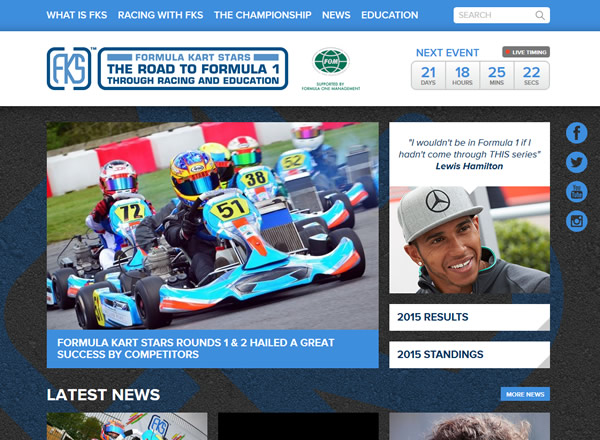The width and height of the screenshot is (600, 440).
Task: Click the Next Event heading
Action: click(447, 53)
